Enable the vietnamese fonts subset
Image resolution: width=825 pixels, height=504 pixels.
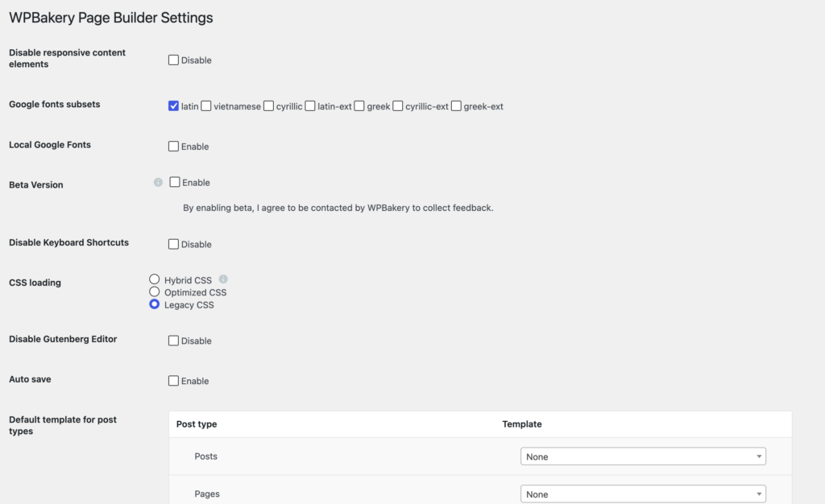[205, 105]
